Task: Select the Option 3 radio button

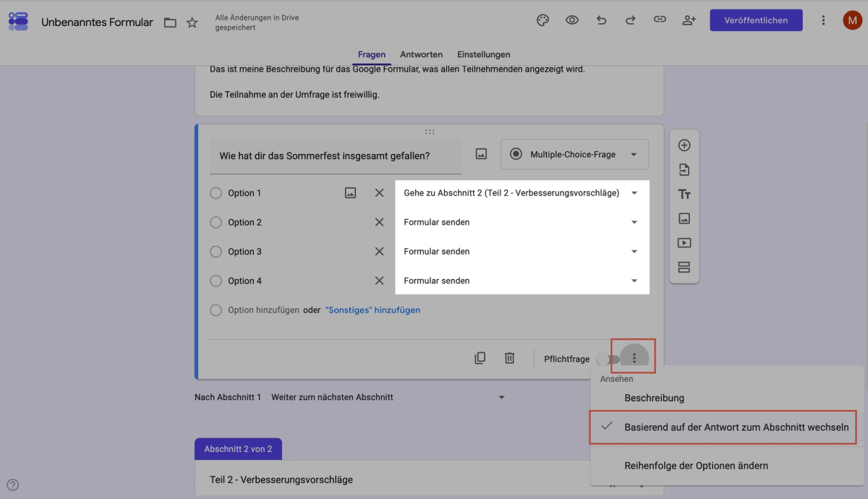Action: (x=216, y=252)
